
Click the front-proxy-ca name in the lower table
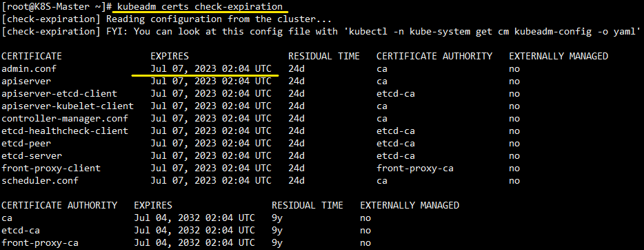point(40,242)
